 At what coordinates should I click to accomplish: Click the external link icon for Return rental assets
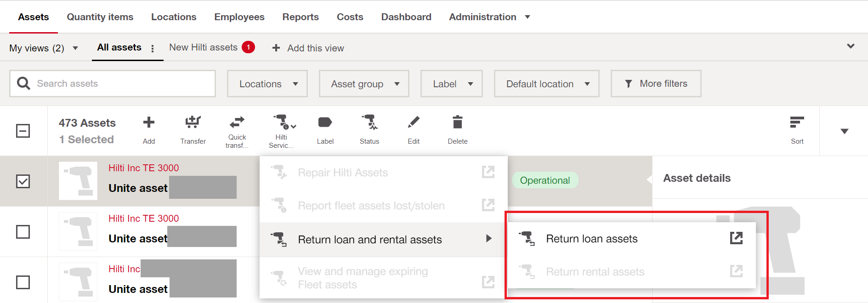(736, 271)
